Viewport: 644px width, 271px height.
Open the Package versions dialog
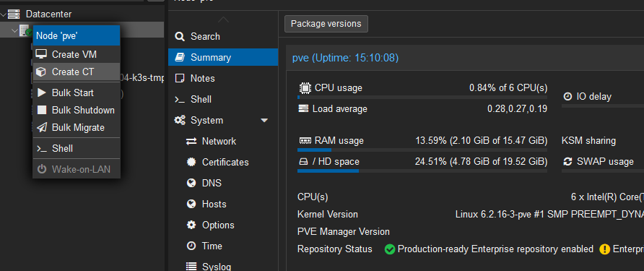click(326, 24)
